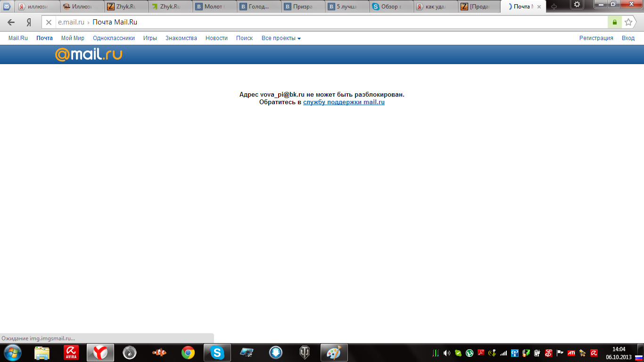Open Google Chrome from the taskbar

pos(188,353)
